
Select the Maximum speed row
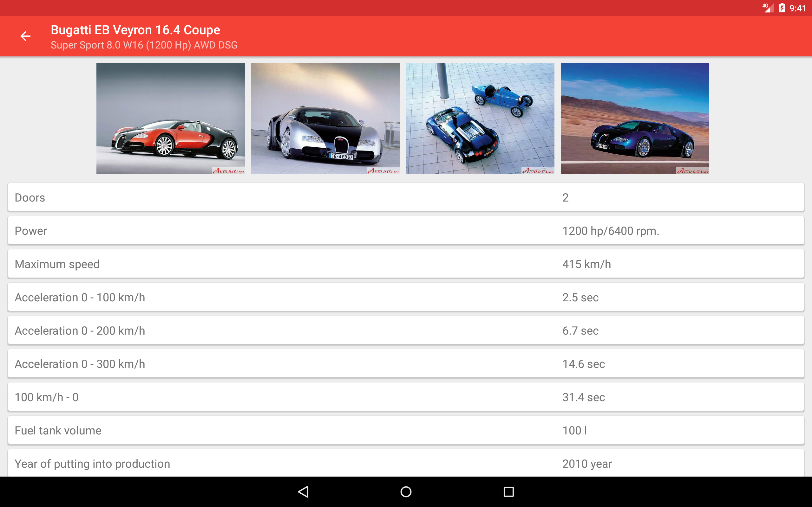point(406,264)
